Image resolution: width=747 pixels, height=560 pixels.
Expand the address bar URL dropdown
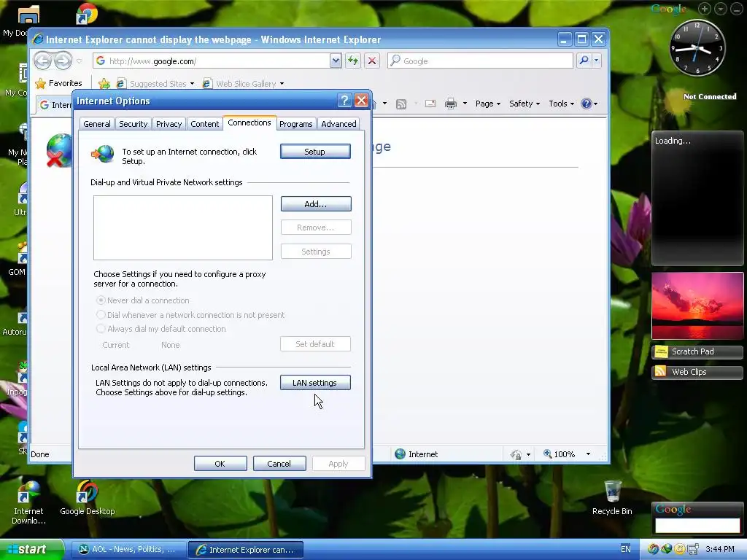(x=336, y=61)
